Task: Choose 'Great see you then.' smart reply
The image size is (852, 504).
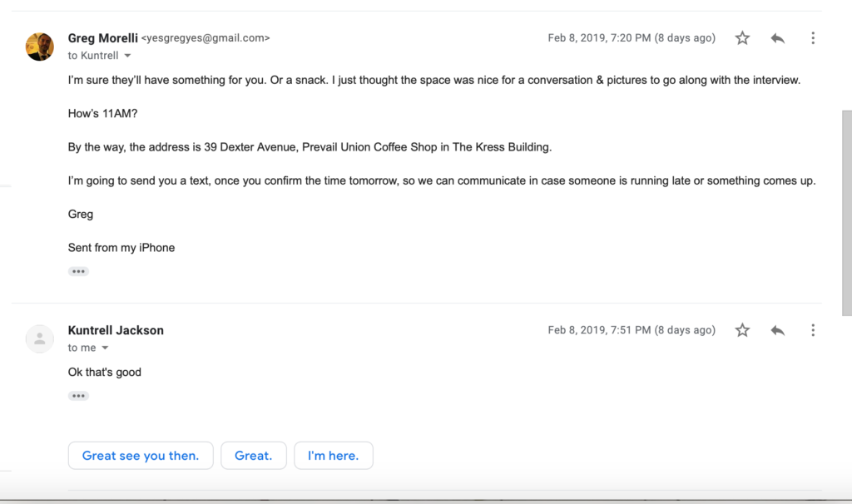Action: click(x=141, y=456)
